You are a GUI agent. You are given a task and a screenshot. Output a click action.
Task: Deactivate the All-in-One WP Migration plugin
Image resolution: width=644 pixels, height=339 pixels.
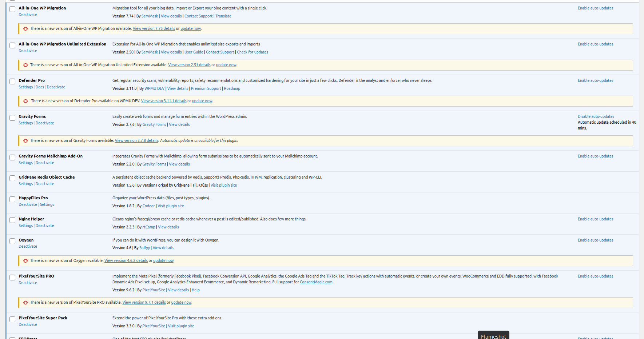(x=28, y=15)
